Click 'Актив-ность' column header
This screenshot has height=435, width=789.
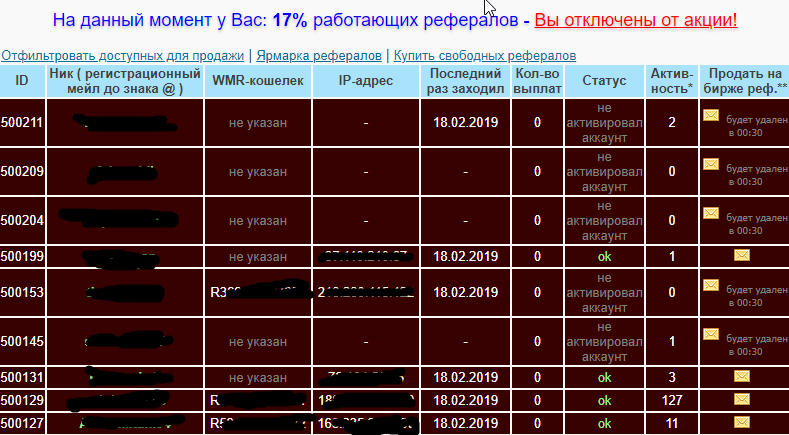(671, 82)
